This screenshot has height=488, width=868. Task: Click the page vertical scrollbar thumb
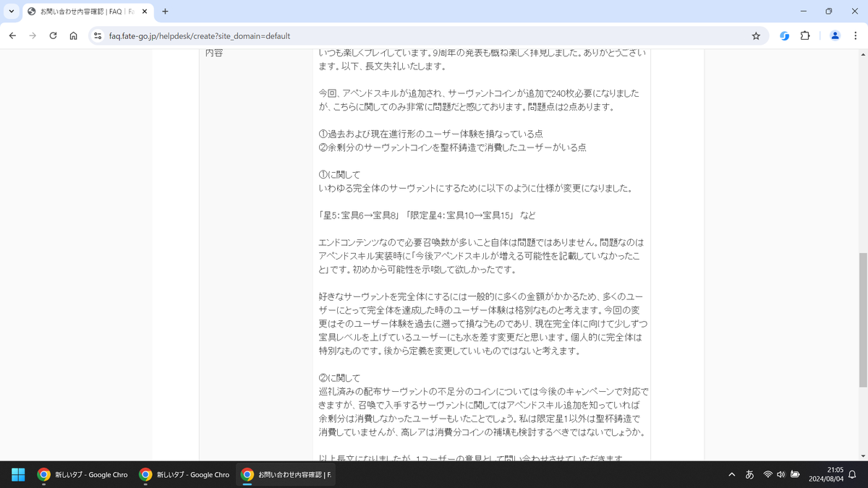[863, 320]
